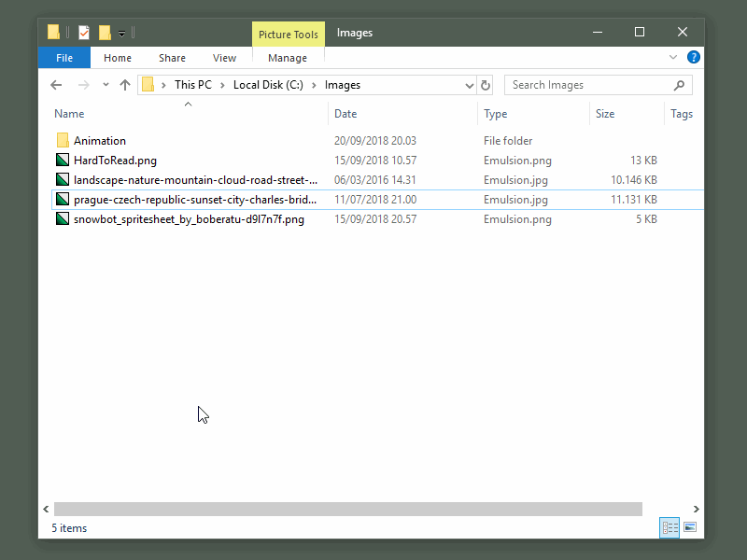Refresh the Images folder
This screenshot has height=560, width=747.
[485, 85]
